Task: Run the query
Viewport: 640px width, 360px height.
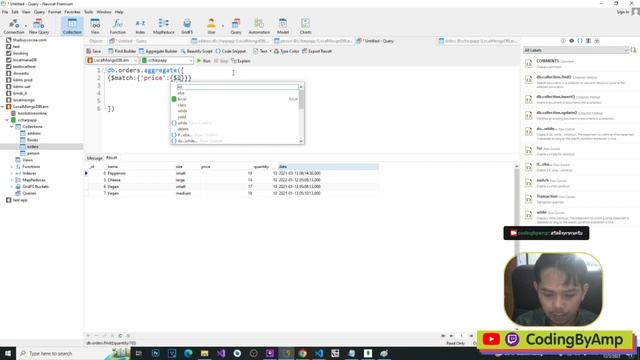Action: coord(204,61)
